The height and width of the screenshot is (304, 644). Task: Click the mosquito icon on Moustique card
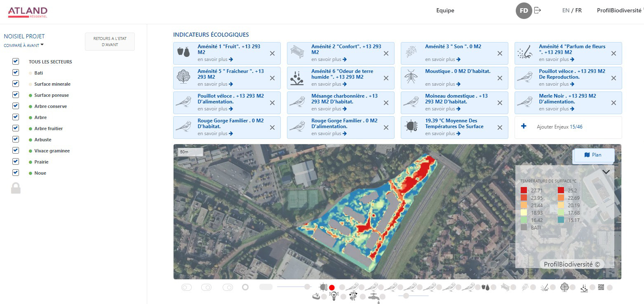pos(411,77)
